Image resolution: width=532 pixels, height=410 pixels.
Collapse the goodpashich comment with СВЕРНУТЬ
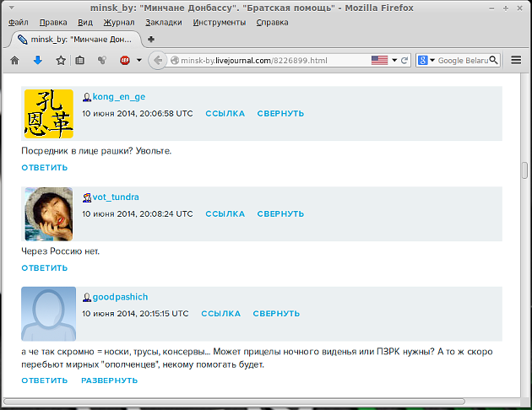tap(276, 314)
